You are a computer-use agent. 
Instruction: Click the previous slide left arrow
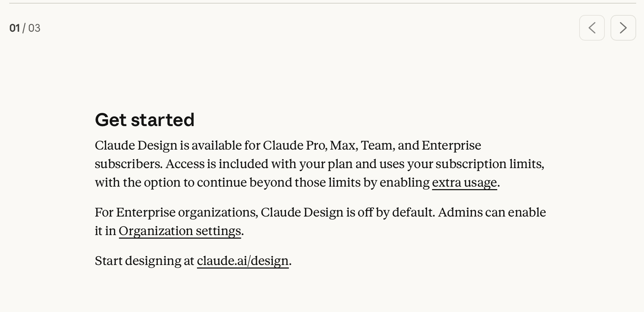pyautogui.click(x=592, y=28)
